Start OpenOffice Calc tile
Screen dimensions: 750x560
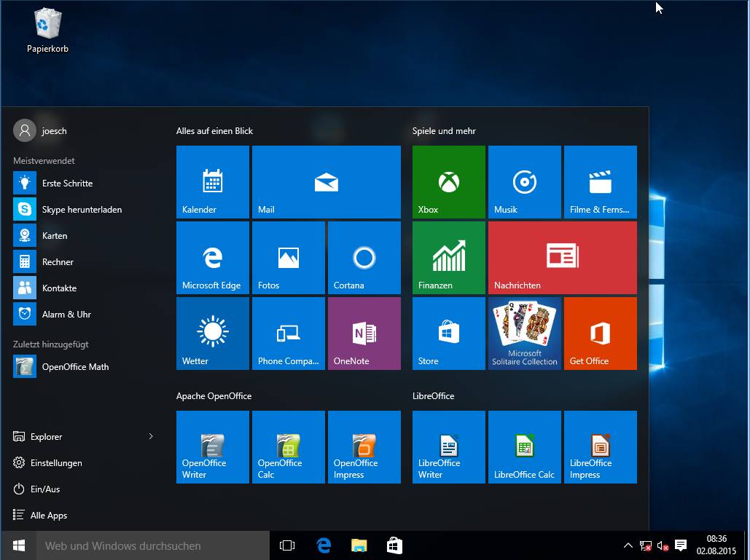(288, 447)
